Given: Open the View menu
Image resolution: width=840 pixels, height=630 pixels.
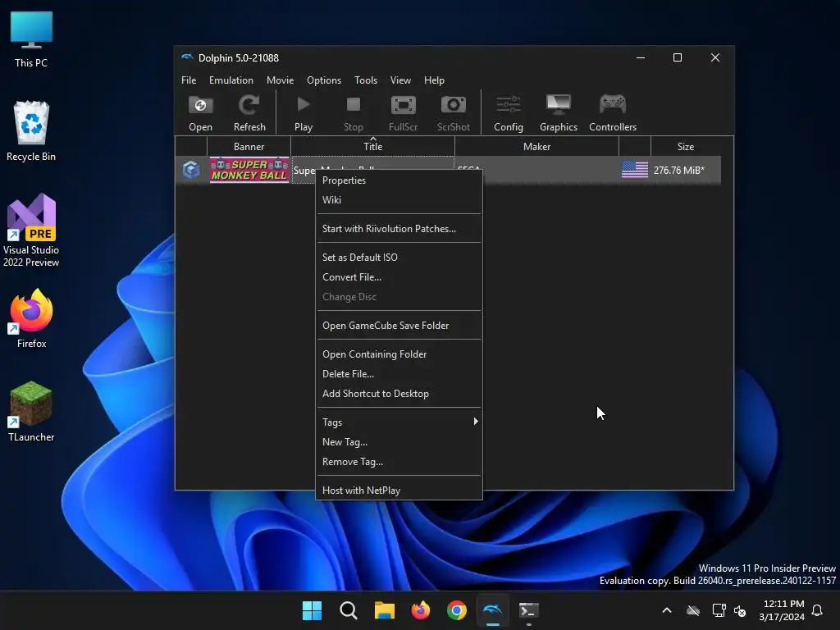Looking at the screenshot, I should point(400,80).
